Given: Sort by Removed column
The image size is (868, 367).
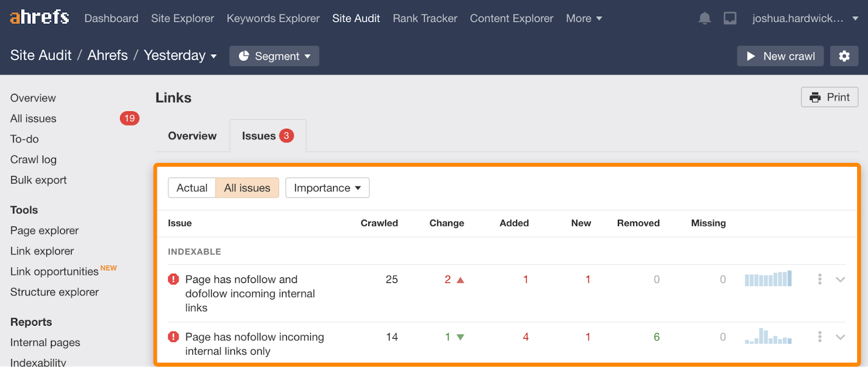Looking at the screenshot, I should (x=638, y=223).
